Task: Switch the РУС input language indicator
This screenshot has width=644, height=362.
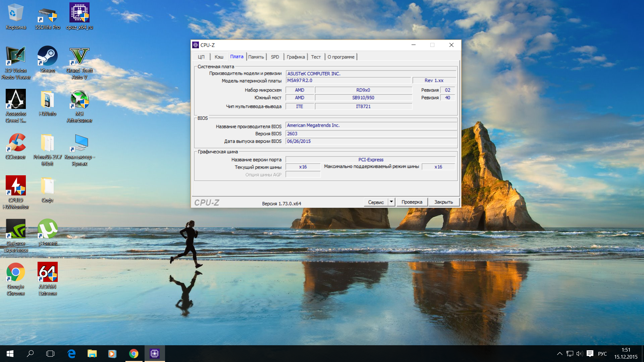Action: [602, 354]
